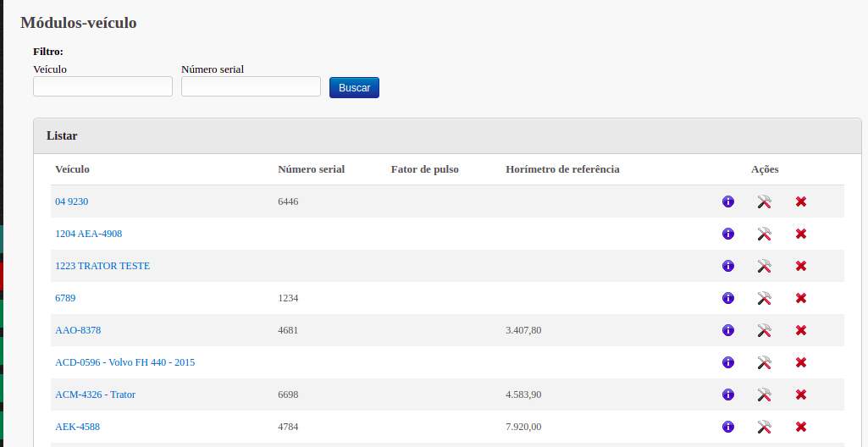Follow the ACM-4326 - Trator link
The image size is (868, 447).
coord(95,395)
